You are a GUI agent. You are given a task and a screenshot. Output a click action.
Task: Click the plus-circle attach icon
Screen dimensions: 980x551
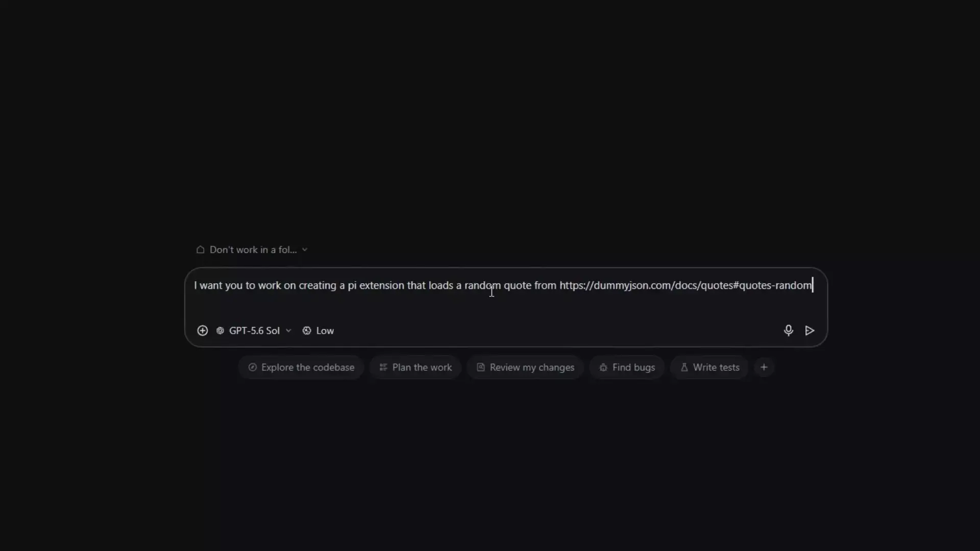coord(202,331)
